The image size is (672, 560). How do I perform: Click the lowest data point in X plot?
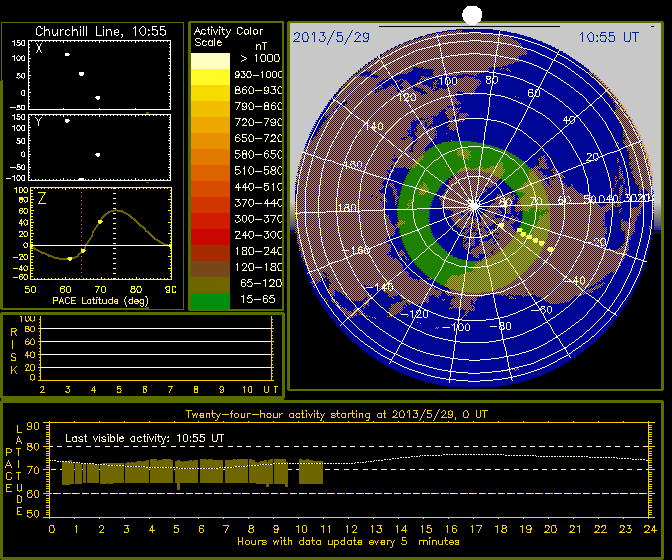pos(98,98)
